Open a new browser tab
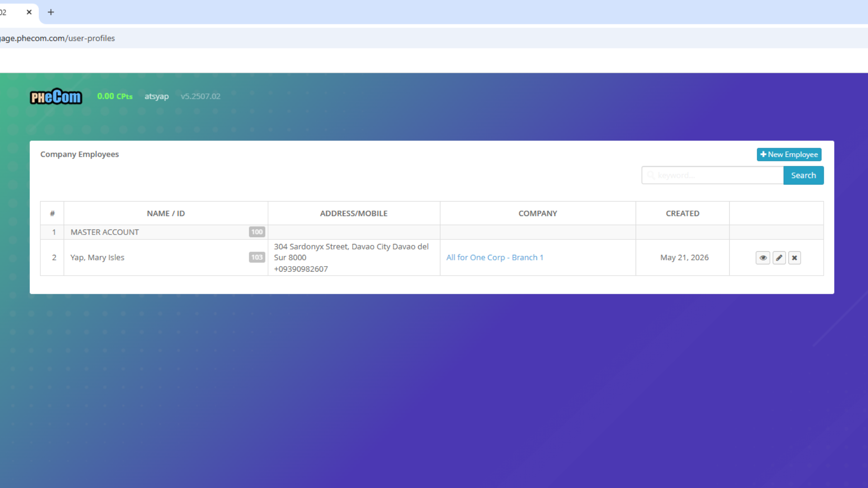The height and width of the screenshot is (488, 868). click(x=51, y=12)
